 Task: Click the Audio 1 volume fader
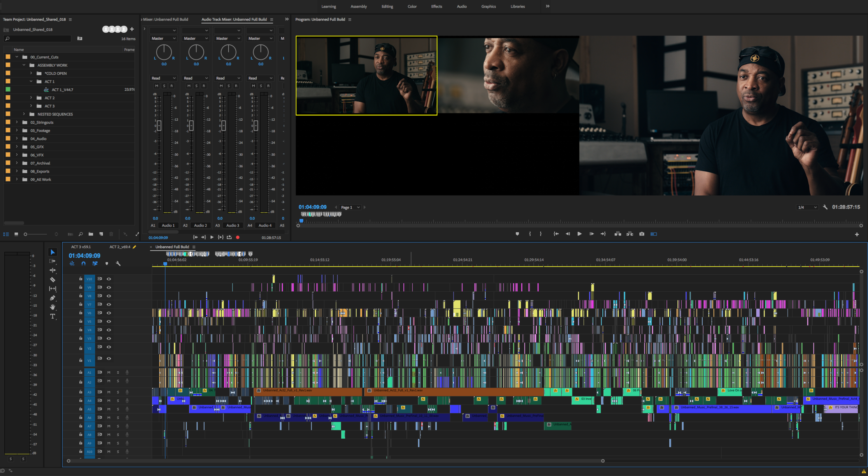[x=159, y=125]
